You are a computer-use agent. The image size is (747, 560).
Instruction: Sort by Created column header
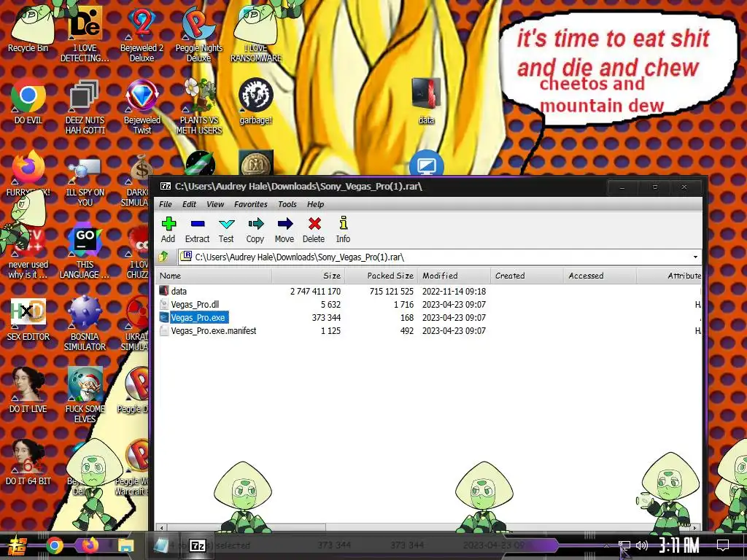(527, 276)
